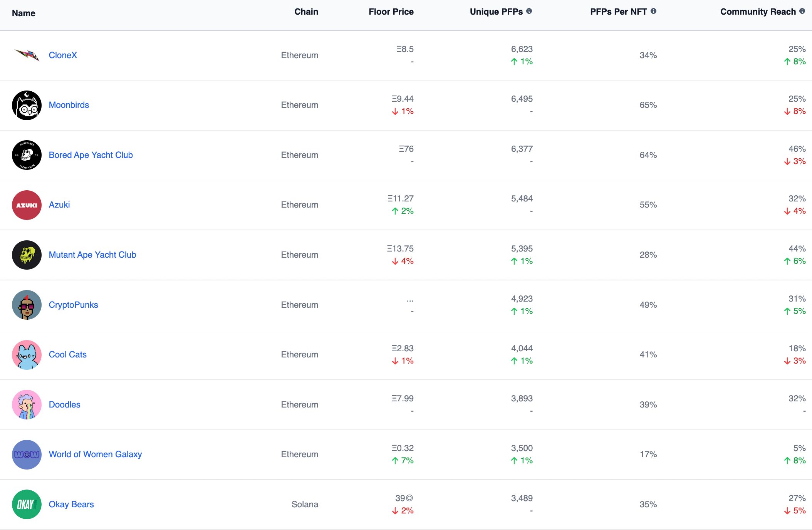Click Cool Cats unique PFPs count 4,044
The image size is (812, 530).
(x=522, y=348)
